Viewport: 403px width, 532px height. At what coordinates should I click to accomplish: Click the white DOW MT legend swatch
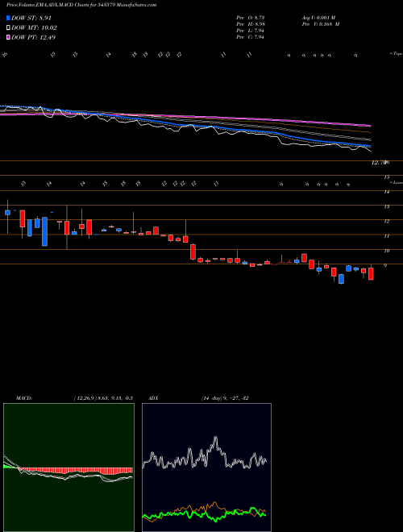tap(9, 28)
